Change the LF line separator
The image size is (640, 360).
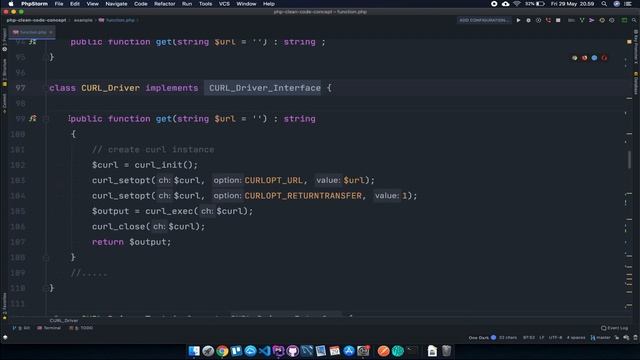[x=542, y=338]
